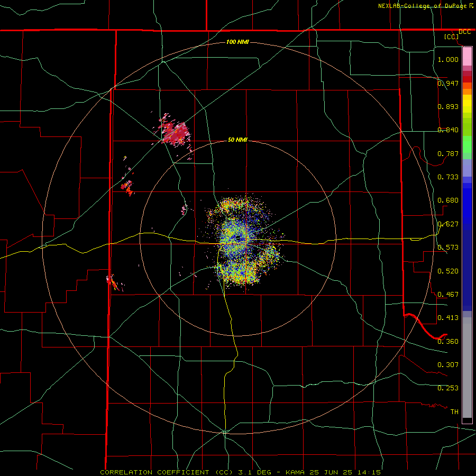Select the 0.787 scale value
This screenshot has width=476, height=476.
point(448,153)
